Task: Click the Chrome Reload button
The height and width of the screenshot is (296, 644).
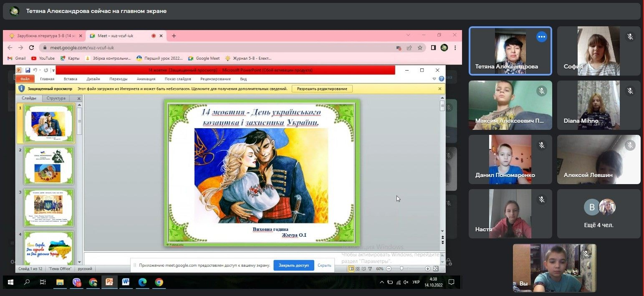Action: (x=31, y=48)
